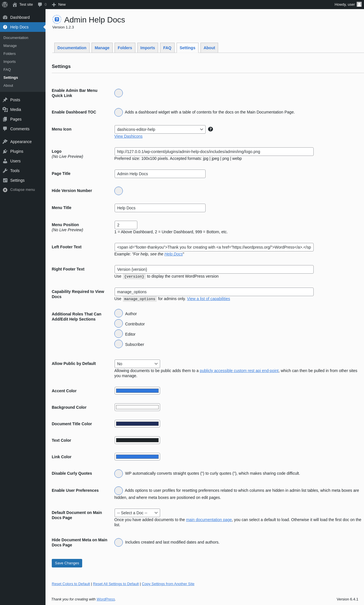The height and width of the screenshot is (605, 364).
Task: Click the Appearance brush icon in sidebar
Action: pos(5,142)
